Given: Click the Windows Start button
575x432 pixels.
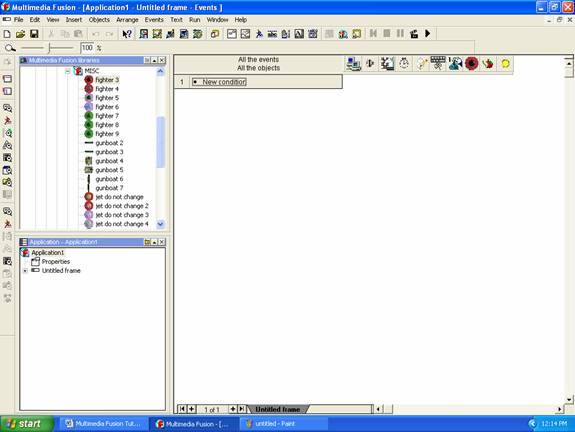Looking at the screenshot, I should 26,424.
